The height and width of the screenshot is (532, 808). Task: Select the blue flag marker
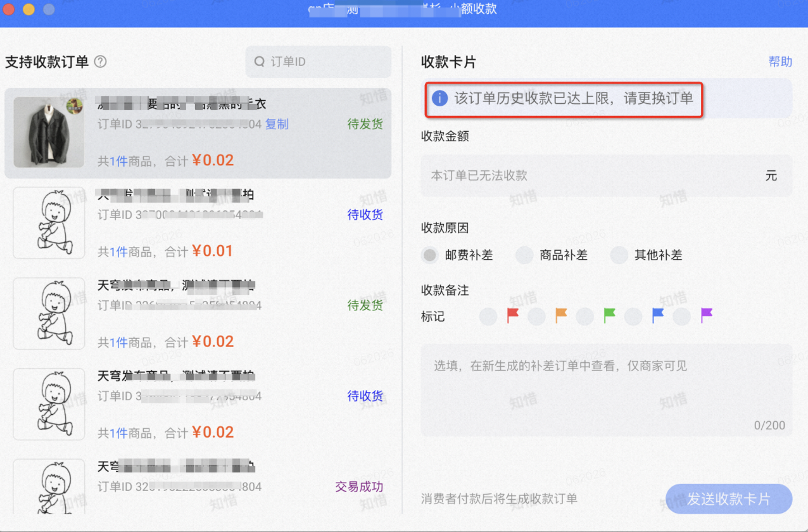[x=658, y=315]
